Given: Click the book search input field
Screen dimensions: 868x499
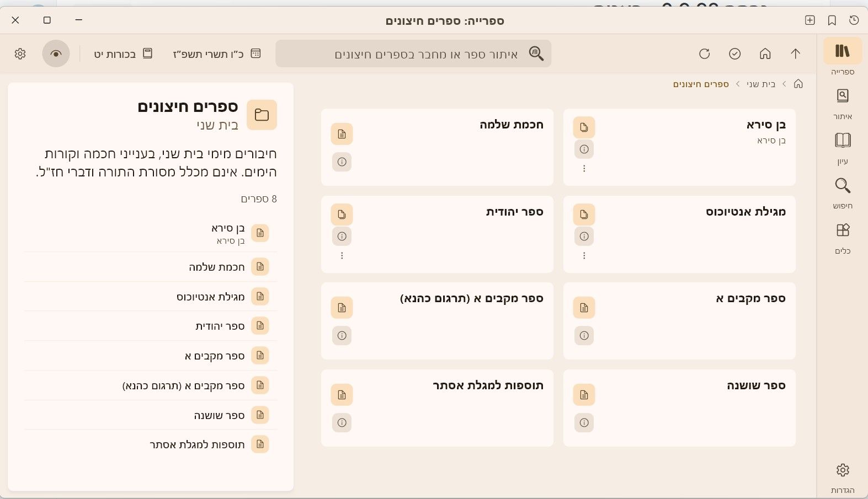Looking at the screenshot, I should (413, 53).
